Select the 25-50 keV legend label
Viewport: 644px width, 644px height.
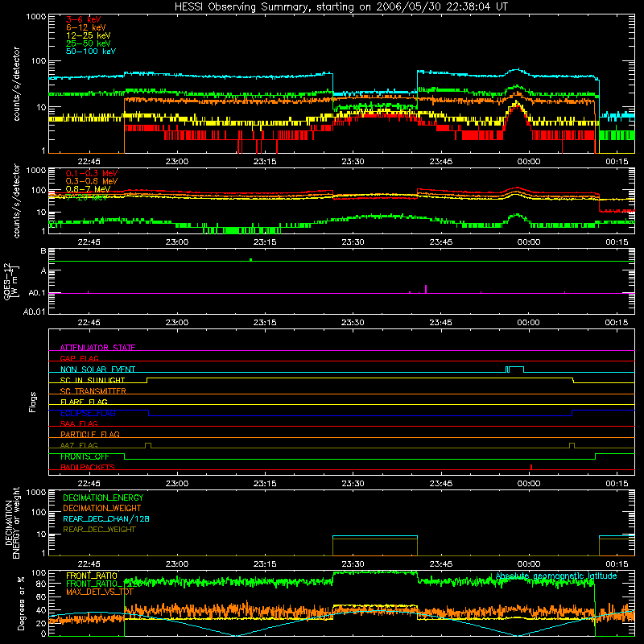pos(88,43)
